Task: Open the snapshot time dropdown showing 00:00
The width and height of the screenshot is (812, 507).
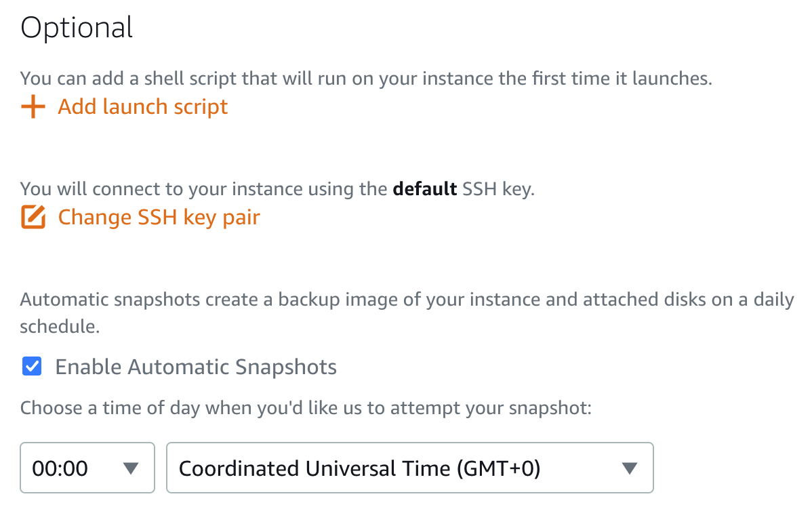Action: coord(87,468)
